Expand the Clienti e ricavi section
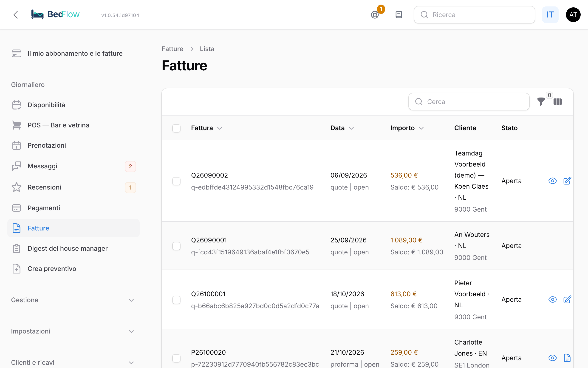This screenshot has height=368, width=588. click(73, 362)
